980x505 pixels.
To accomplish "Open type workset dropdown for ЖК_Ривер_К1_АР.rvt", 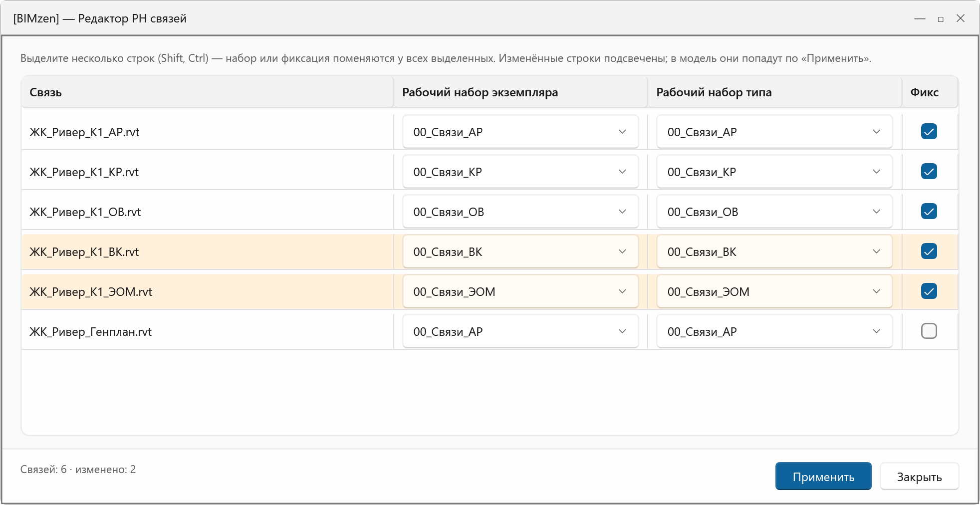I will (x=774, y=132).
